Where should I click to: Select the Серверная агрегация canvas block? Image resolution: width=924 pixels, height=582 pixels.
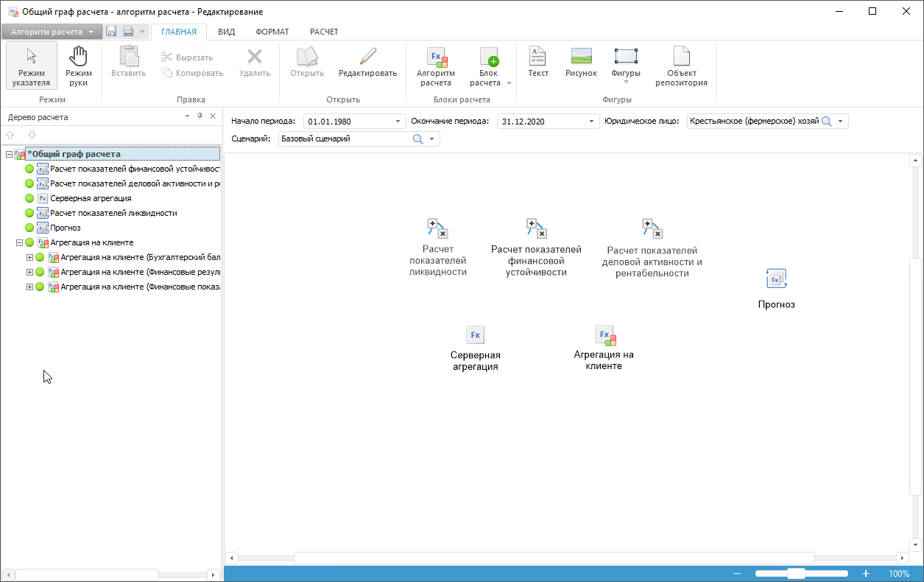[475, 348]
